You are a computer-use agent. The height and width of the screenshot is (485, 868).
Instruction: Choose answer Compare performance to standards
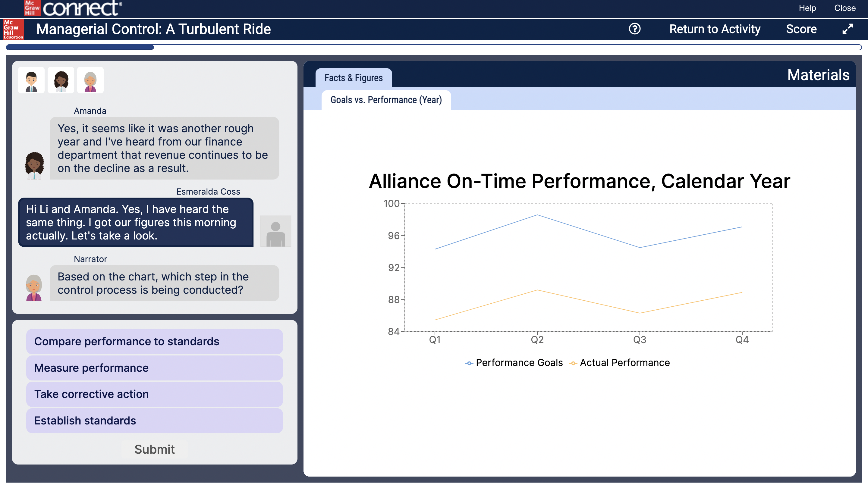[x=154, y=341]
